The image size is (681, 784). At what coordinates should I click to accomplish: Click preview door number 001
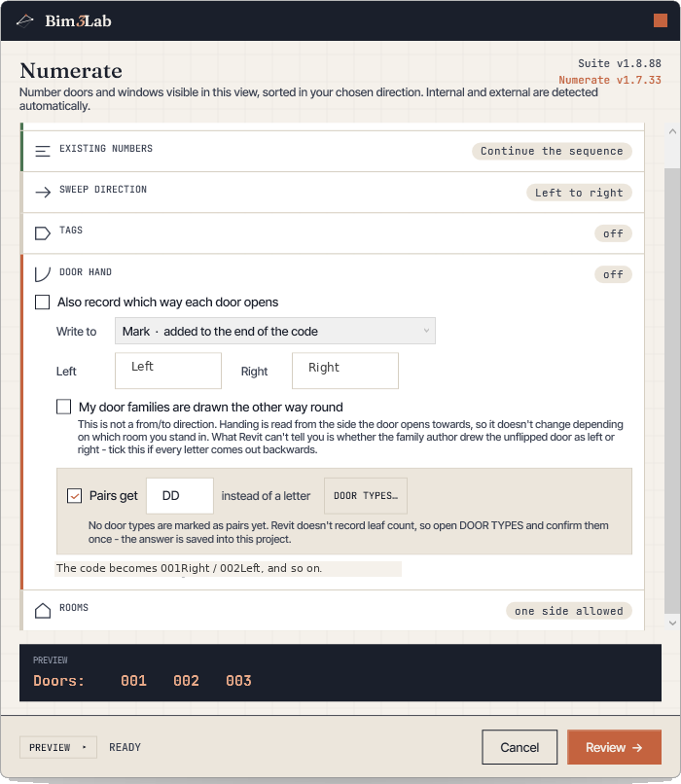[133, 681]
